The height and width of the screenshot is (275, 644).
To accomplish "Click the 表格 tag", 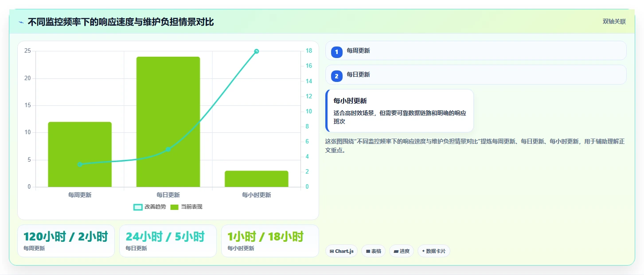I will (x=373, y=251).
